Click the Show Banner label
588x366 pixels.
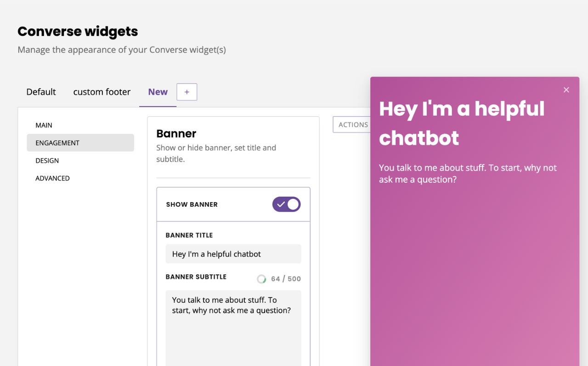point(192,204)
